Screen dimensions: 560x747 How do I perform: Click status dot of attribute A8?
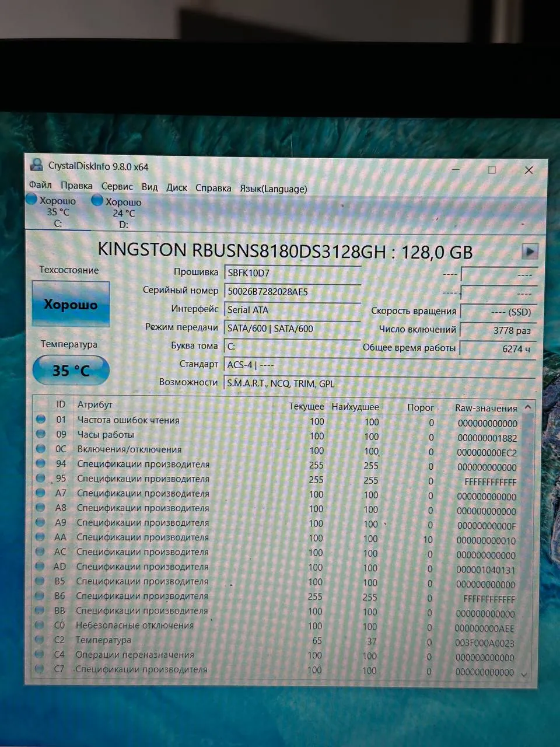40,507
